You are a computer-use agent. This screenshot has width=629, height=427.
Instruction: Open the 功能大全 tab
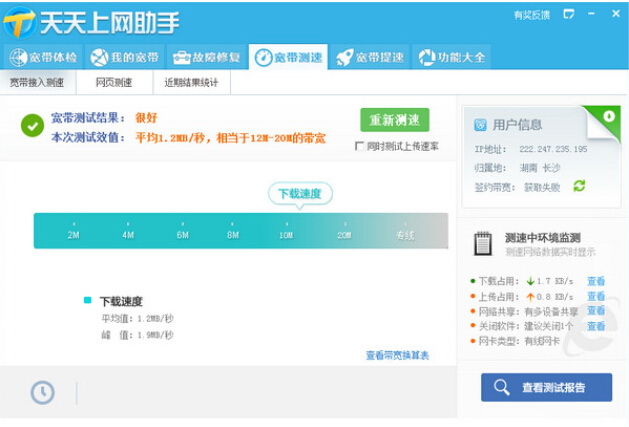pos(452,57)
